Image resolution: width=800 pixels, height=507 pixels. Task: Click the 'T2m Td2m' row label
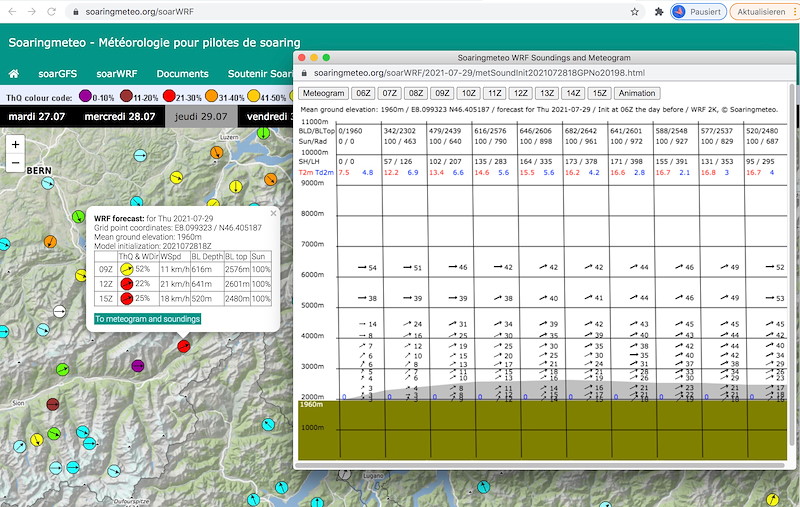point(316,172)
